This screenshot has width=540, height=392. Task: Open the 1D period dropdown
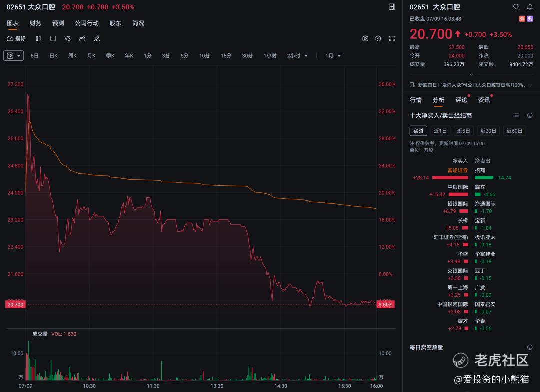pyautogui.click(x=14, y=56)
